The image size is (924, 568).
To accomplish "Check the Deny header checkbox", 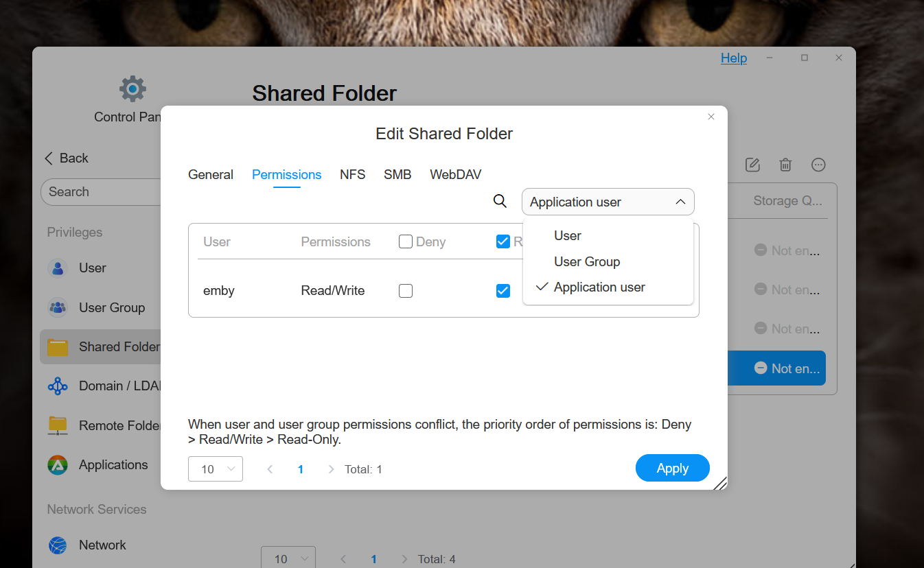I will (406, 241).
